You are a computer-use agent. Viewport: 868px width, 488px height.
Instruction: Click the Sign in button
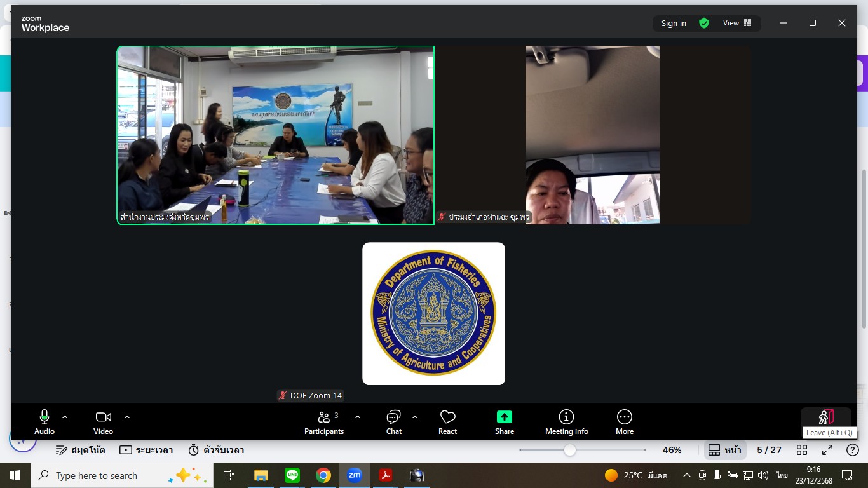tap(674, 23)
